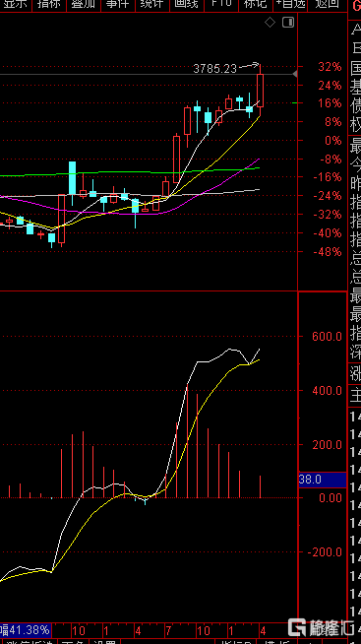Select the 叠加 overlay menu item
361x644 pixels.
click(x=84, y=4)
